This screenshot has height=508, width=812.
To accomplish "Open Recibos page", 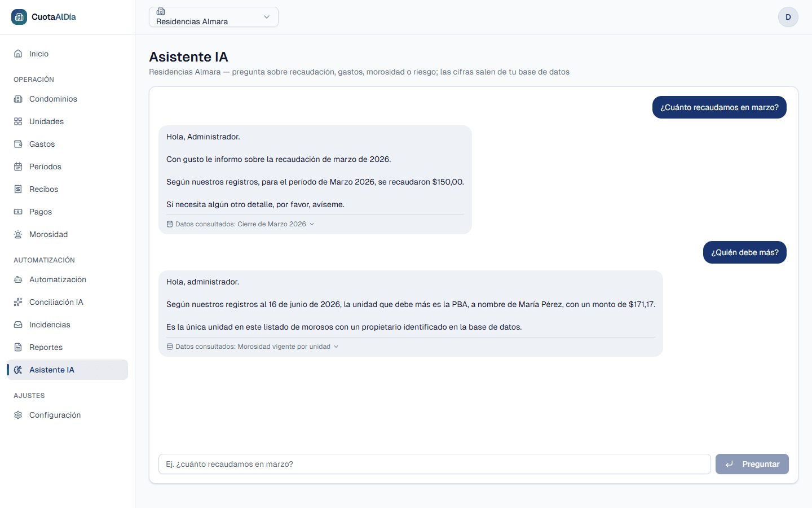I will pos(68,189).
